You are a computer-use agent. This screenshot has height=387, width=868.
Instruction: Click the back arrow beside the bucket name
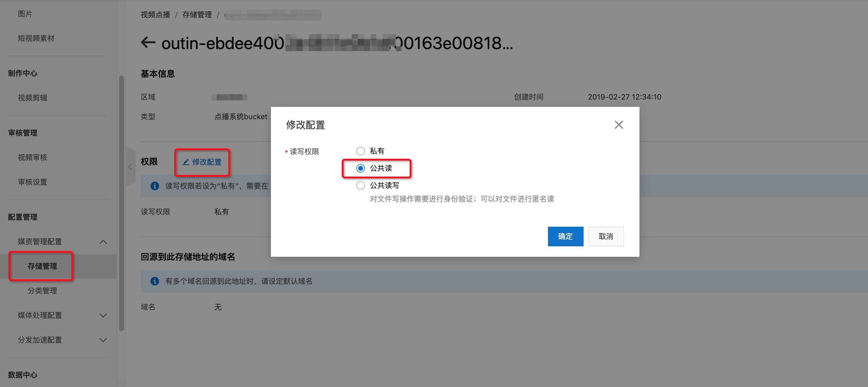pos(148,42)
